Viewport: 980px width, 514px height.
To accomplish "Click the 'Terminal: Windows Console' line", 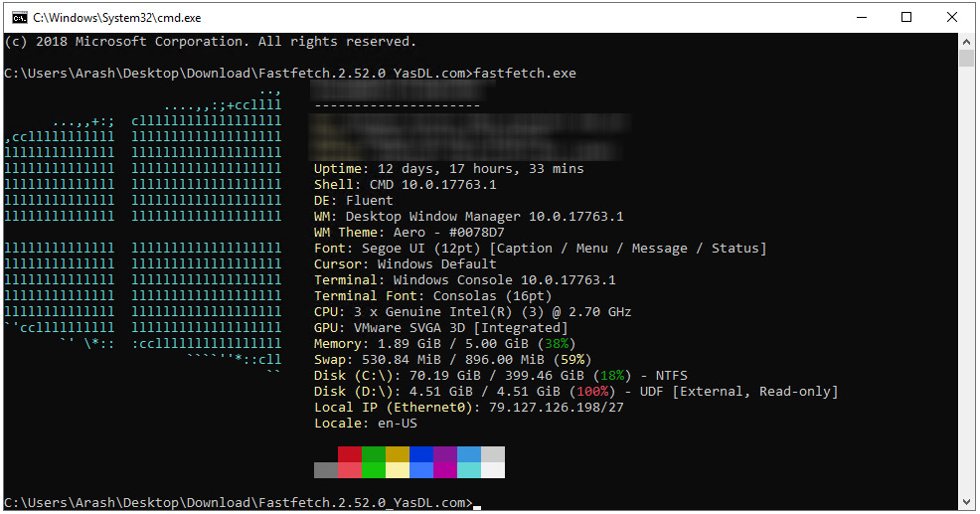I will pyautogui.click(x=464, y=280).
